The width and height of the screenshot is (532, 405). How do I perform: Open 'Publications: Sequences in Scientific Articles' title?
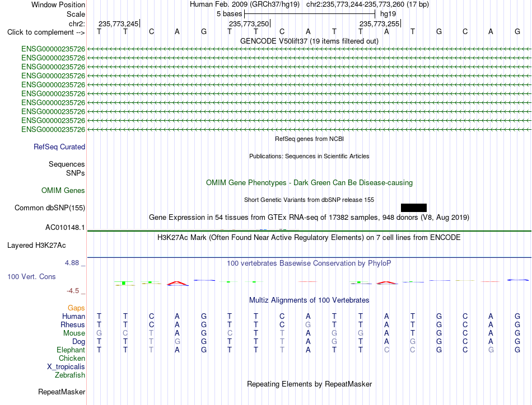pyautogui.click(x=309, y=156)
